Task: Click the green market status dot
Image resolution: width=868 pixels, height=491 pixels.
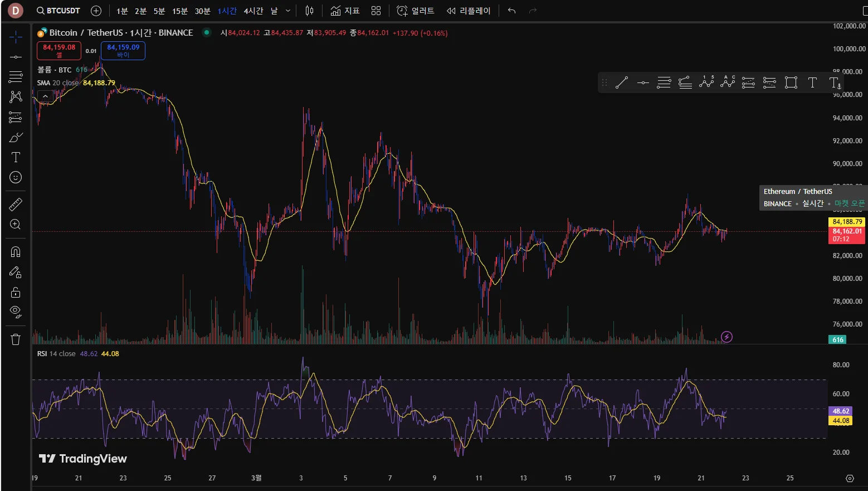Action: pyautogui.click(x=207, y=32)
